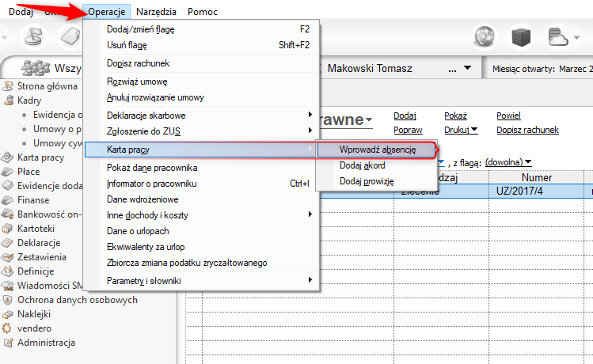Open the Pomoc menu
Screen dimensions: 593x364
[x=203, y=12]
